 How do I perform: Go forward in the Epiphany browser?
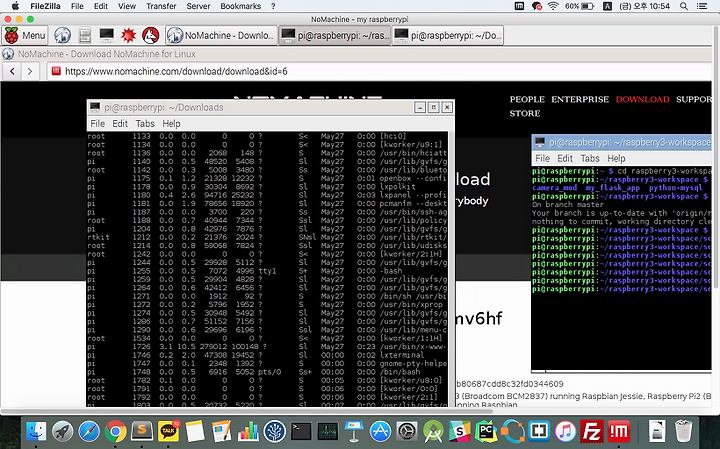(x=30, y=71)
